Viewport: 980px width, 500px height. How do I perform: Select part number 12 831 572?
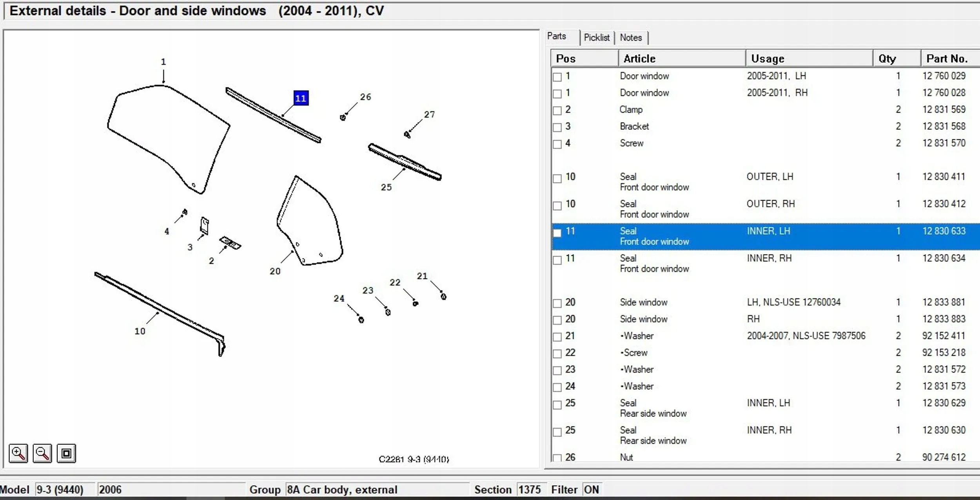click(944, 370)
